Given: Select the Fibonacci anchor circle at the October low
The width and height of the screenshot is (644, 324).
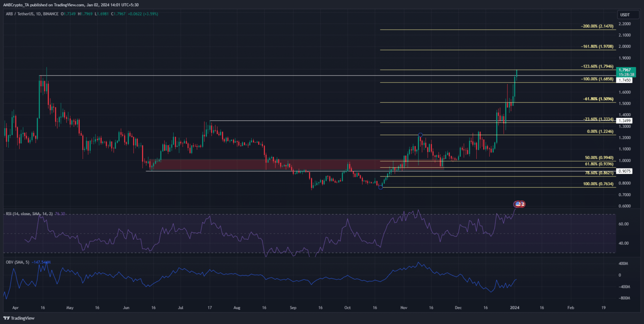Looking at the screenshot, I should point(381,187).
